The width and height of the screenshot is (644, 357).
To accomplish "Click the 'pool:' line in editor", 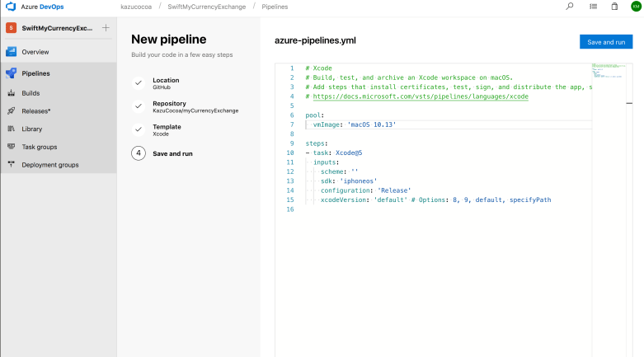I will [x=315, y=115].
